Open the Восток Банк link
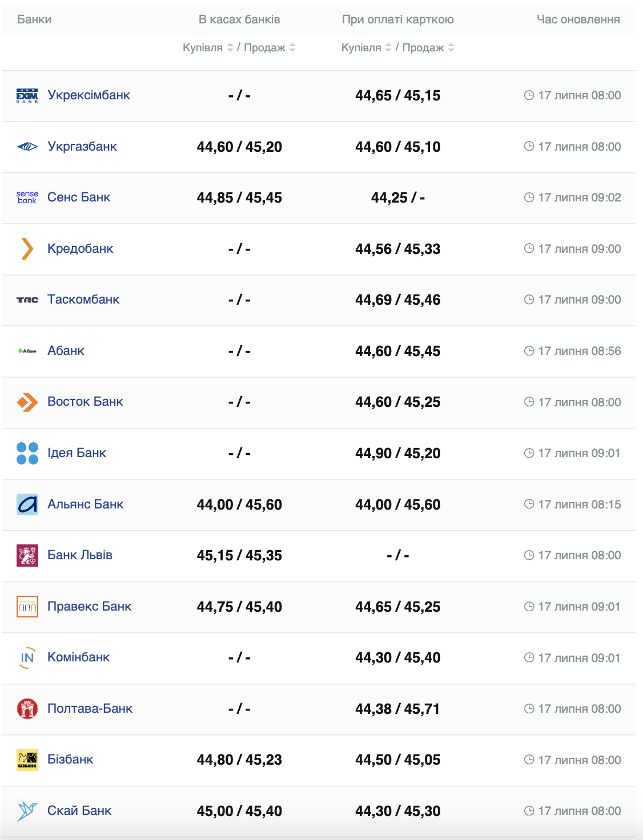 click(x=85, y=402)
